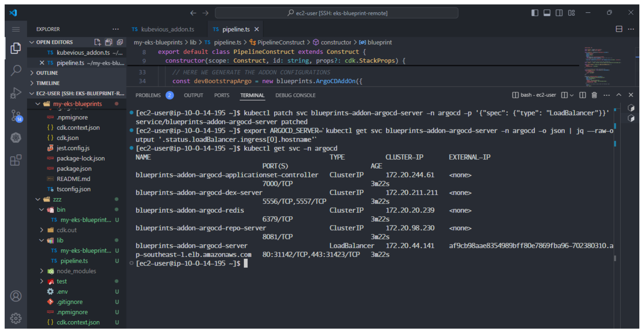Click the command center search box
Screen dimensions: 644x334
[336, 13]
